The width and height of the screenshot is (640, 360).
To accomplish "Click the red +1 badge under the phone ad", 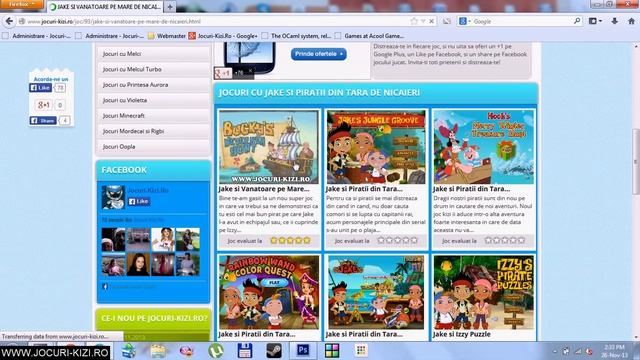I will point(223,73).
